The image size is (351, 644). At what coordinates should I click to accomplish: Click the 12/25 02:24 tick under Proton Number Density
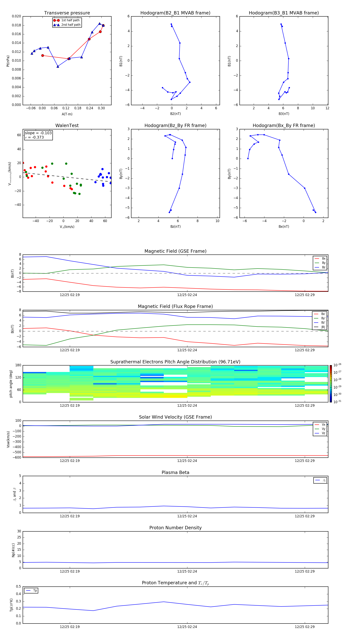187,571
